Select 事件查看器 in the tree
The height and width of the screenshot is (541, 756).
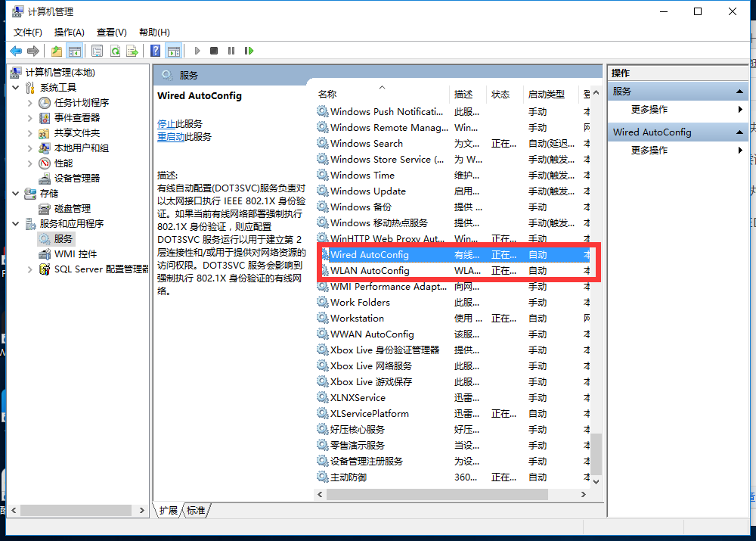(77, 118)
